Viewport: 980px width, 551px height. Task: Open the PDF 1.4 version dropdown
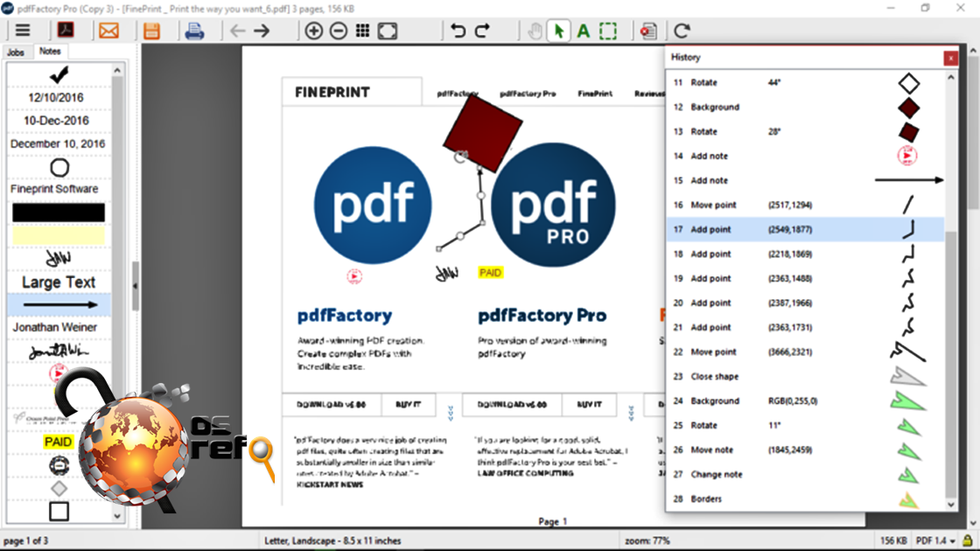935,541
